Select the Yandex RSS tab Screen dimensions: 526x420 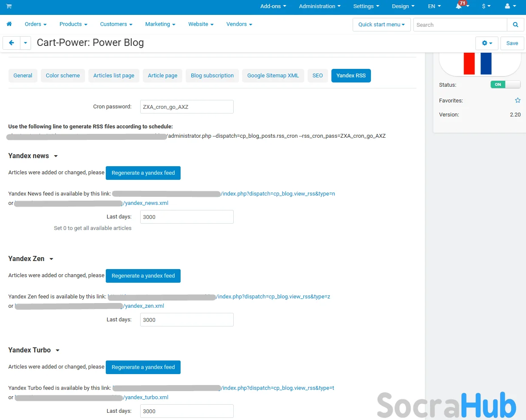(351, 76)
